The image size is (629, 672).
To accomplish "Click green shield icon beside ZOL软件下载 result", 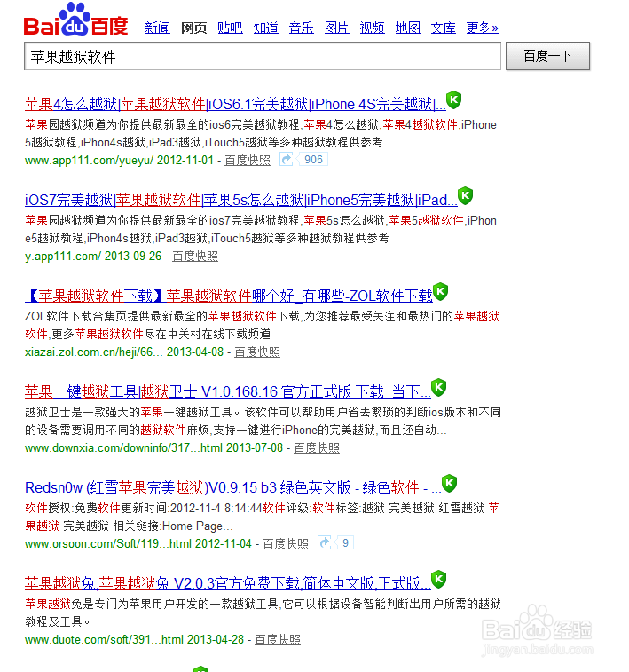I will pyautogui.click(x=440, y=292).
